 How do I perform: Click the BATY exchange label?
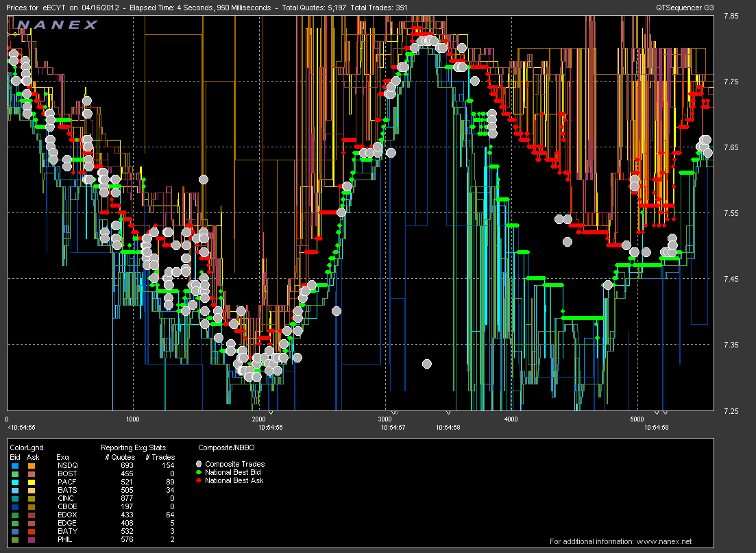pos(67,531)
